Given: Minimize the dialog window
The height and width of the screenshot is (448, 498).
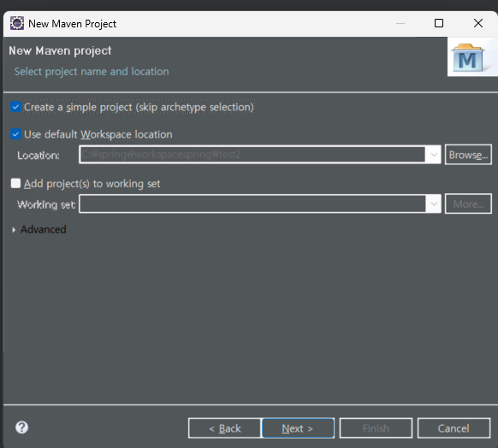Looking at the screenshot, I should click(x=400, y=23).
